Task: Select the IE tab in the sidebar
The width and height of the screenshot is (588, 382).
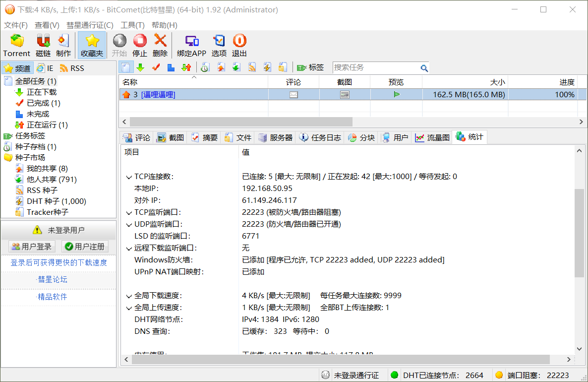Action: click(45, 68)
